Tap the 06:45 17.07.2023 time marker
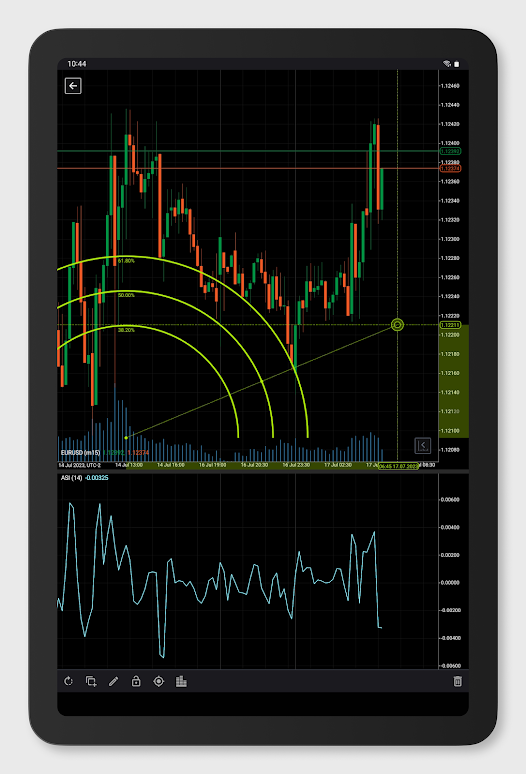Viewport: 526px width, 774px height. (x=398, y=466)
